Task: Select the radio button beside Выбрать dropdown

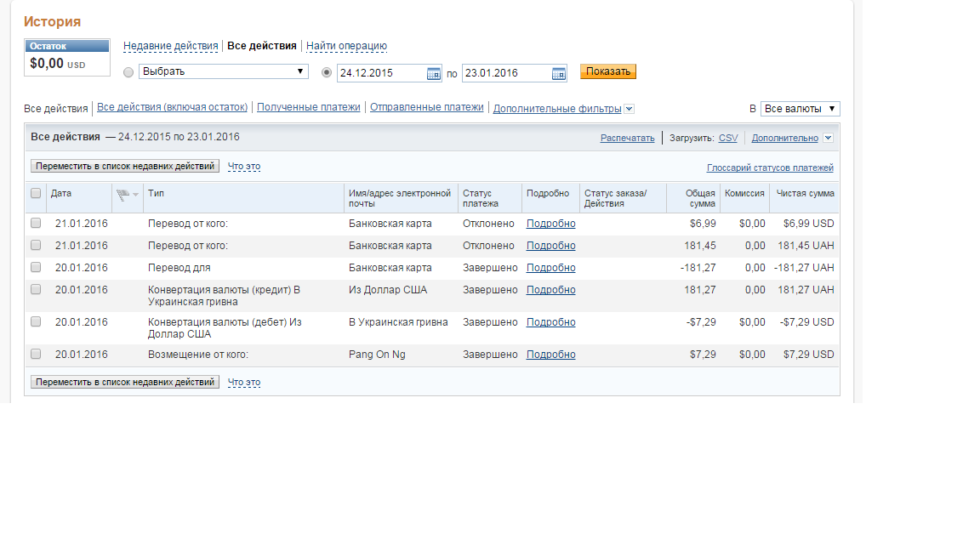Action: point(129,72)
